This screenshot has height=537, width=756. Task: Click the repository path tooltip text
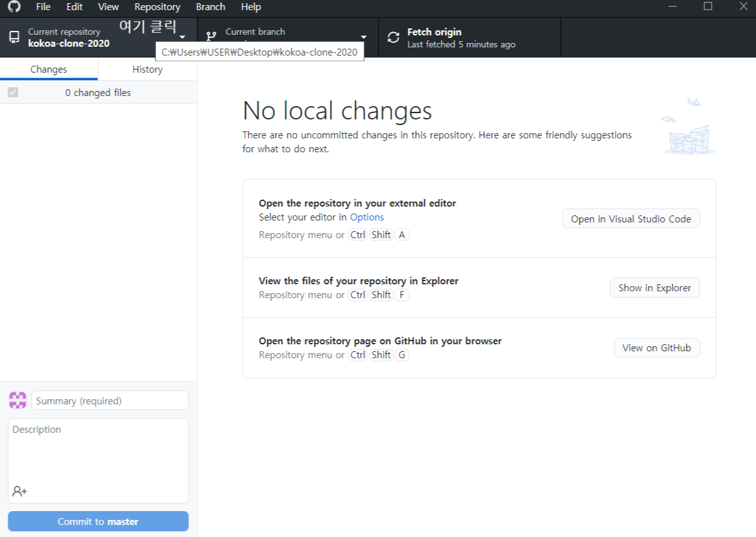click(259, 52)
